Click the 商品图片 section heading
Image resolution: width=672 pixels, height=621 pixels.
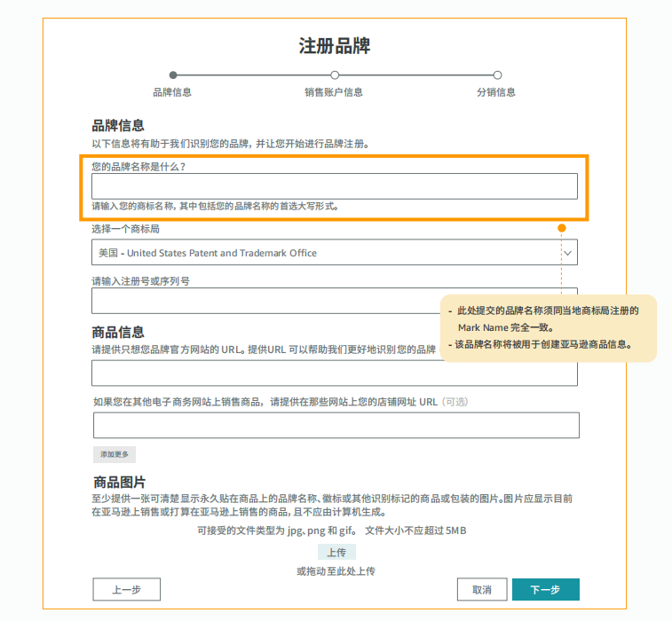pos(120,483)
